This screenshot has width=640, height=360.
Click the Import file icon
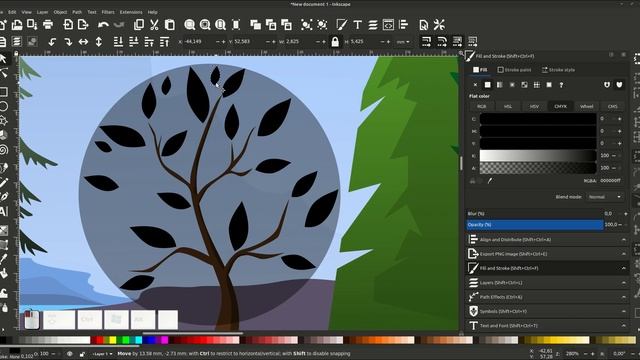click(68, 25)
